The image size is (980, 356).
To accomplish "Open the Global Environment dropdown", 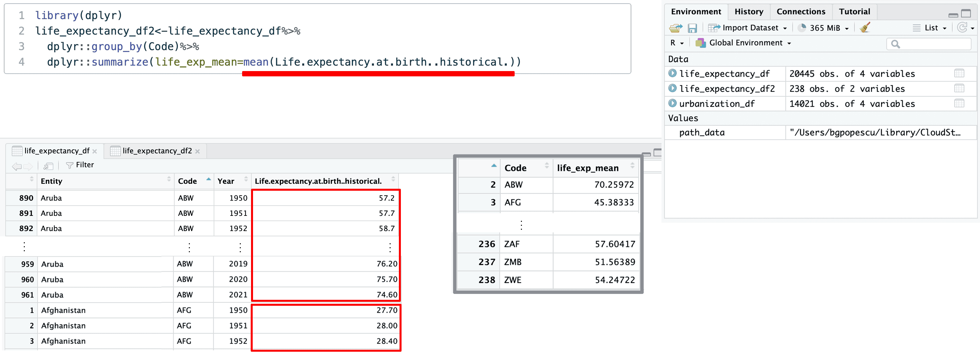I will pos(744,43).
